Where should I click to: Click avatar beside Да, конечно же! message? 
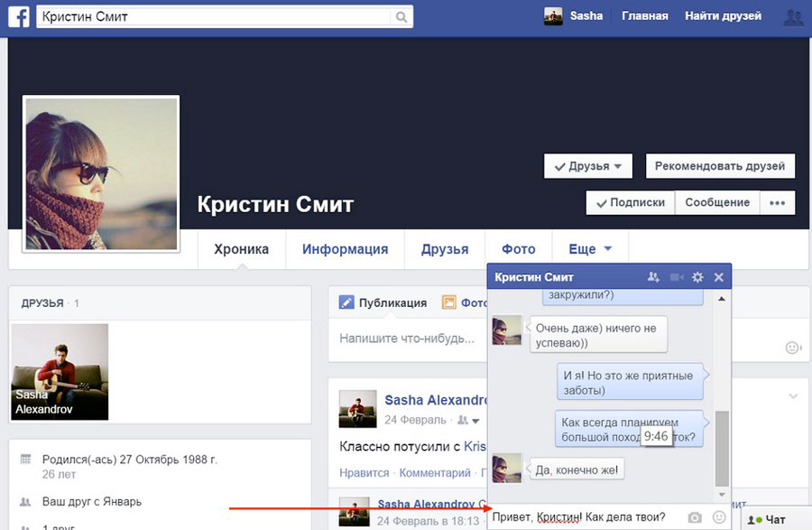(x=506, y=469)
